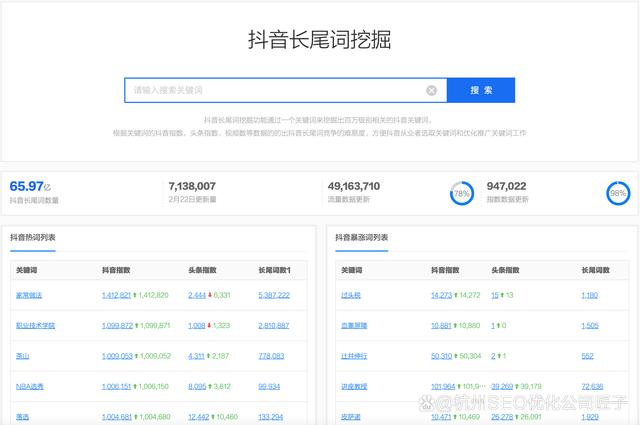The width and height of the screenshot is (640, 425).
Task: Open long-tail count 1,505
Action: [x=590, y=325]
